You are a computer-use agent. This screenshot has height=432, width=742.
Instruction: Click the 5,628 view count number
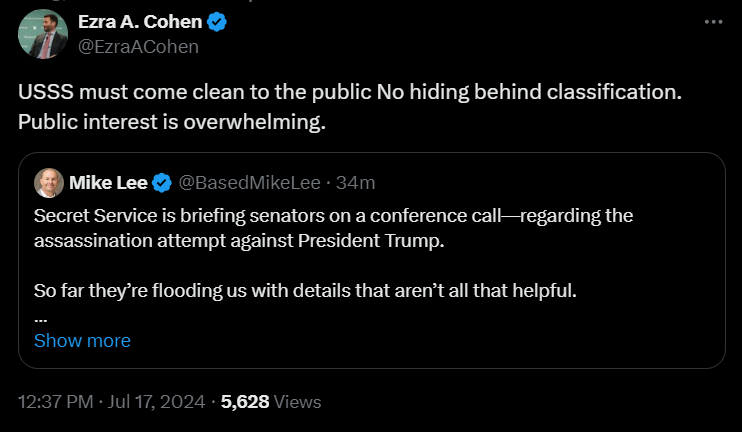[245, 402]
